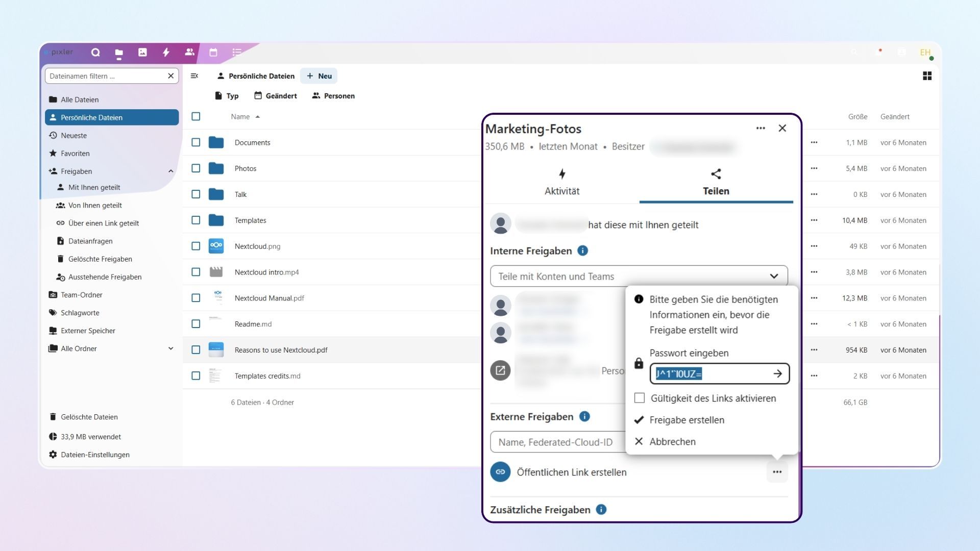
Task: Click 'Öffentlichen Link erstellen'
Action: 572,472
